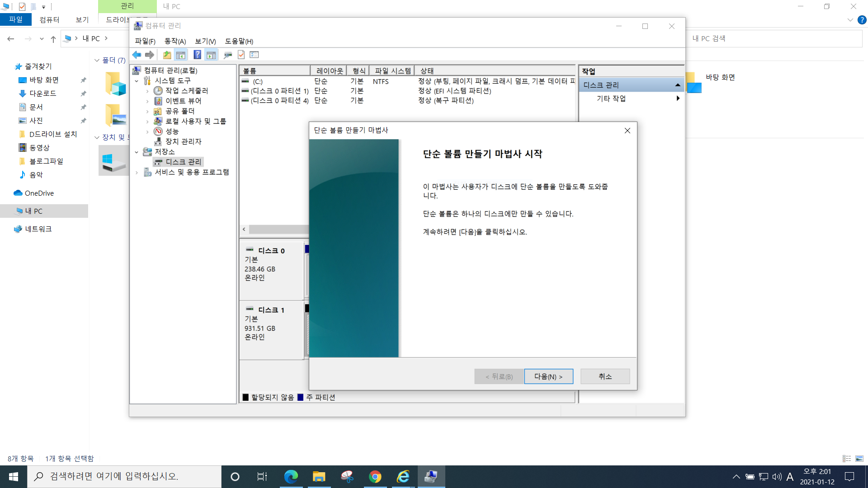
Task: Collapse the 시스템 도구 tree node
Action: tap(137, 81)
